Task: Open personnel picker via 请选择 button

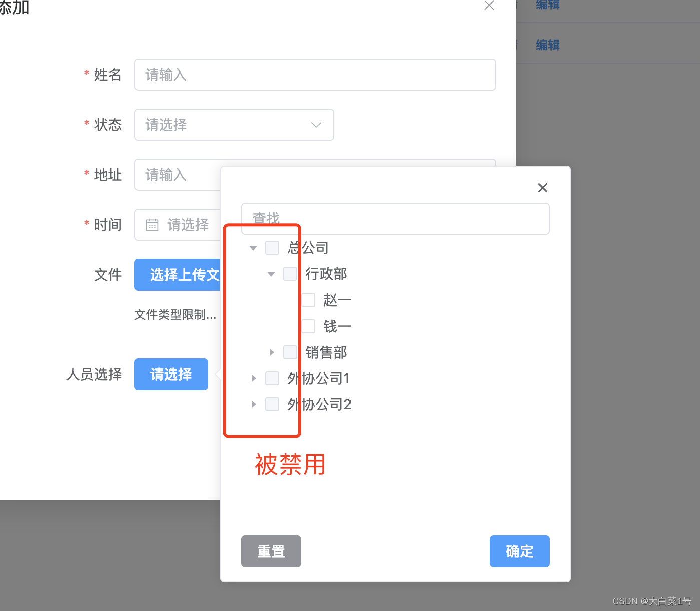Action: click(171, 374)
